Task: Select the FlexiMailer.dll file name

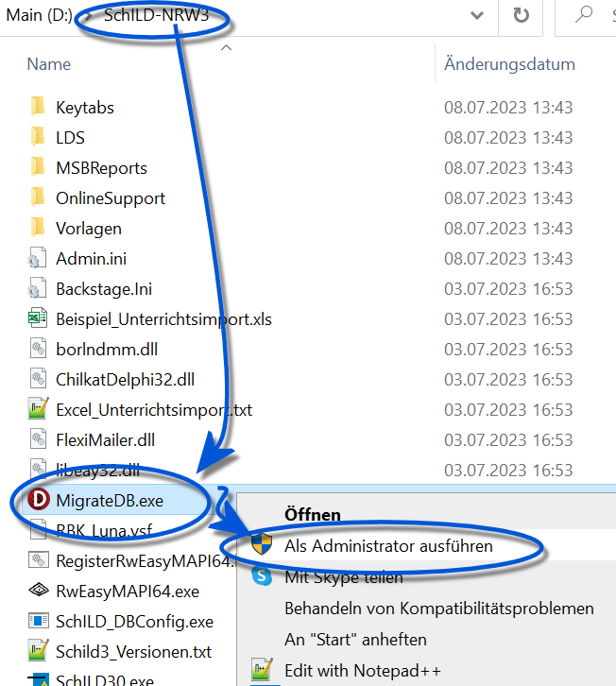Action: pyautogui.click(x=105, y=439)
